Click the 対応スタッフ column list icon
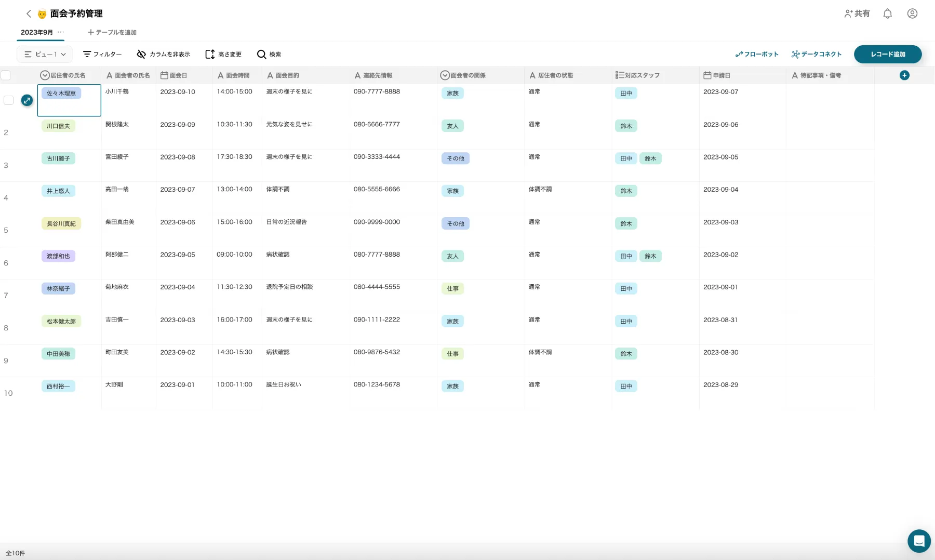This screenshot has width=935, height=560. pos(619,75)
